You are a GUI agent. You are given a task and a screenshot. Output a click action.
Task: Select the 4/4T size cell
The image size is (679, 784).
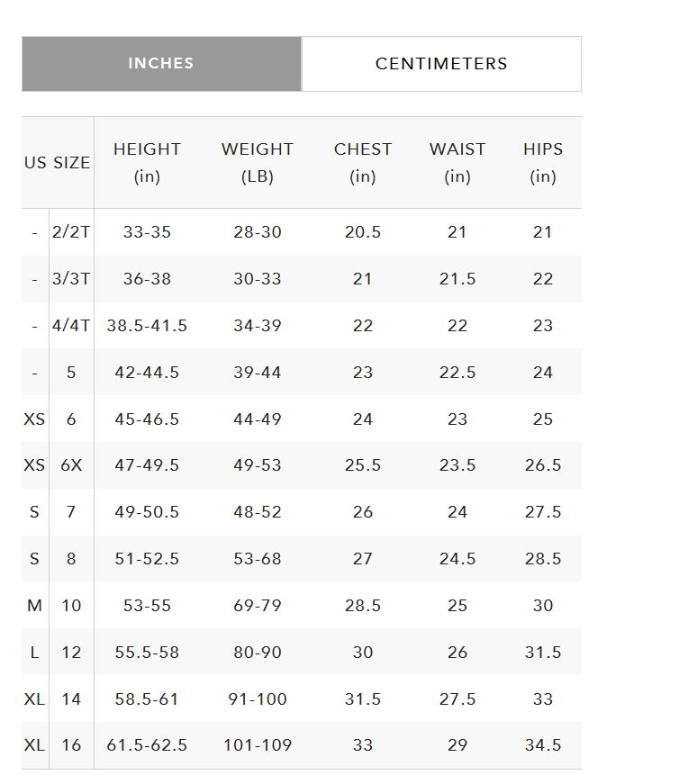pyautogui.click(x=71, y=326)
